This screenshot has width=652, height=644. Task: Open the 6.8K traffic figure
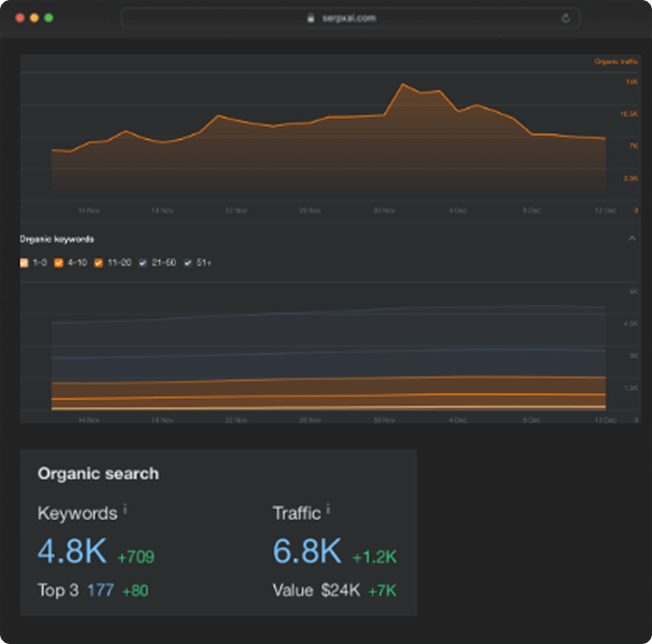[x=307, y=551]
